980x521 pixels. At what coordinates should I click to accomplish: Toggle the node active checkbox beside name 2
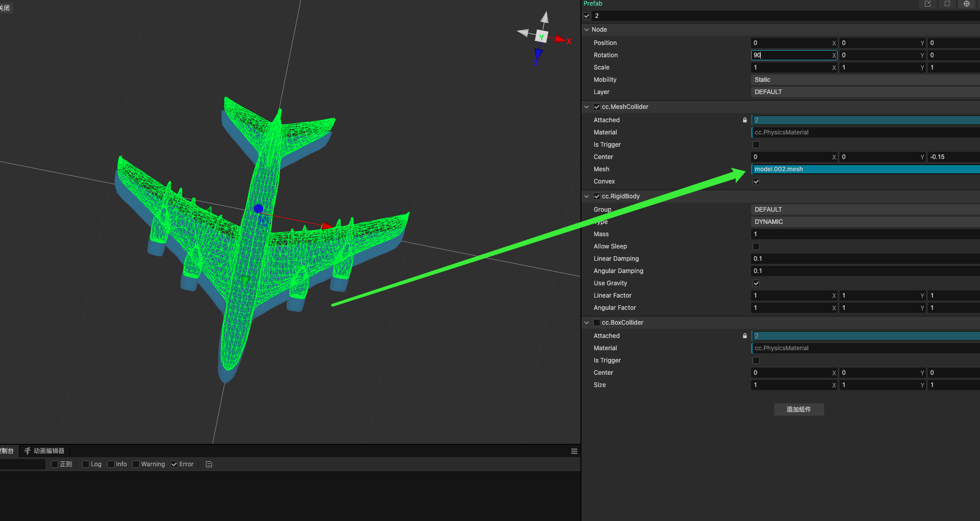587,16
